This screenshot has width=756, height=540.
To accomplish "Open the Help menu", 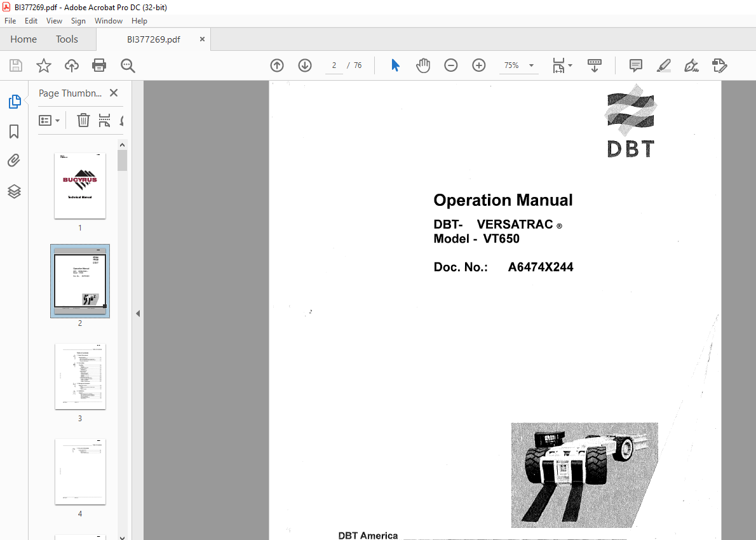I will coord(139,21).
